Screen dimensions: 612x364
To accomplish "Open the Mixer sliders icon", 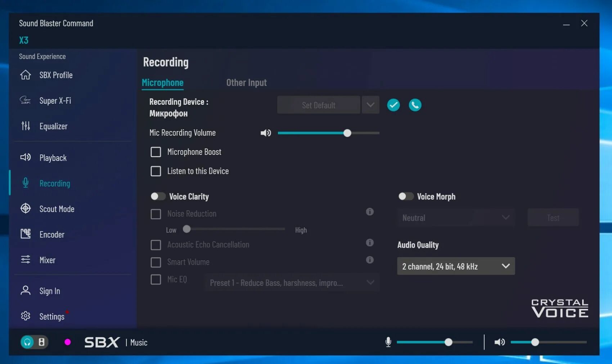I will [x=26, y=260].
